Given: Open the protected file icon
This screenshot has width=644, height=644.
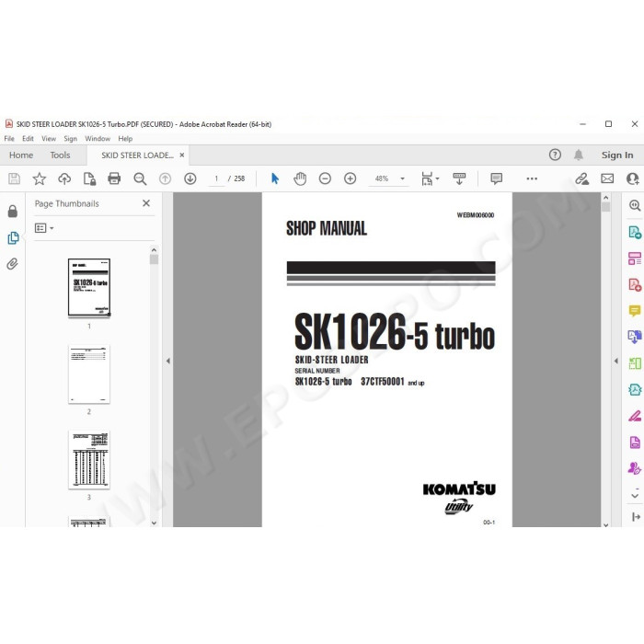Looking at the screenshot, I should (89, 178).
